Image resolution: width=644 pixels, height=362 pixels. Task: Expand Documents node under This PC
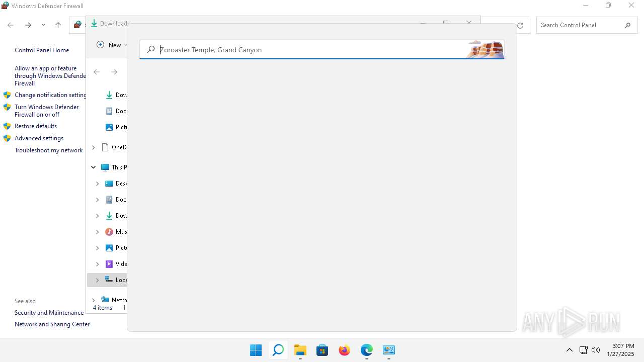[98, 200]
